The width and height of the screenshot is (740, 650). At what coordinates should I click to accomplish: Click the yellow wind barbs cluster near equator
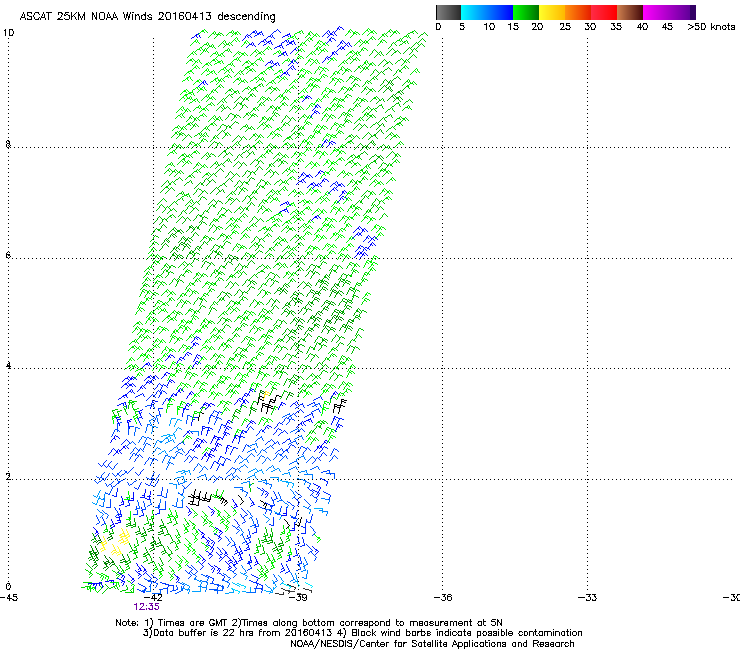pos(115,541)
